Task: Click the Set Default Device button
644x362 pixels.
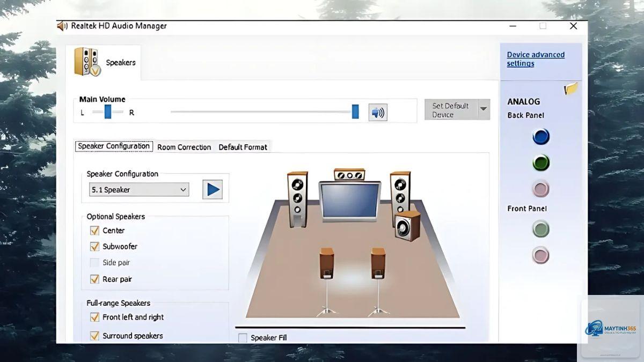Action: (x=451, y=109)
